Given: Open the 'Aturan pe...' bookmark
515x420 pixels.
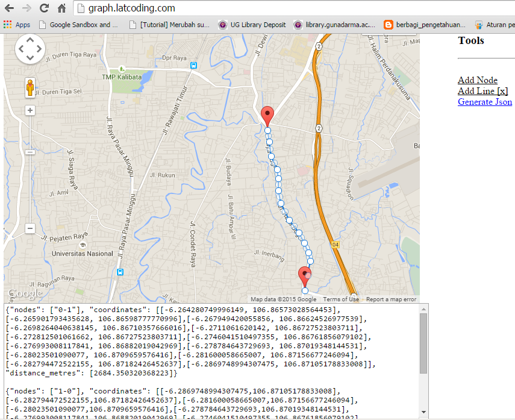Looking at the screenshot, I should [495, 25].
